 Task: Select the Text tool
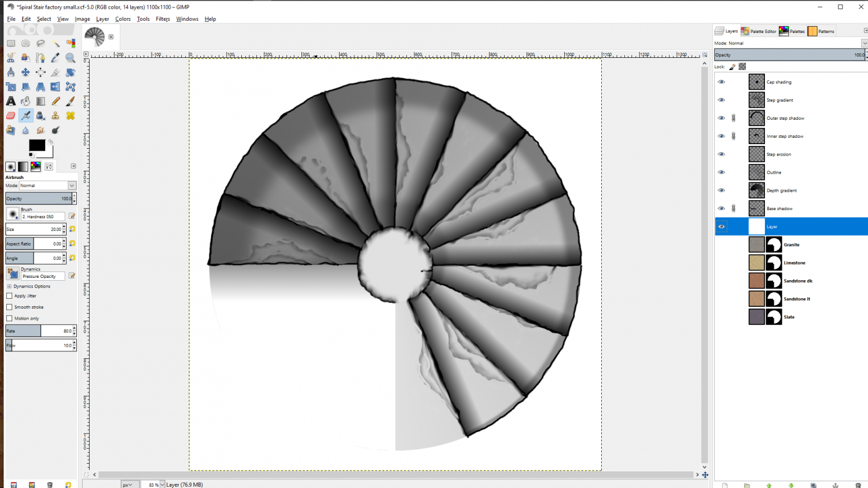pos(11,101)
